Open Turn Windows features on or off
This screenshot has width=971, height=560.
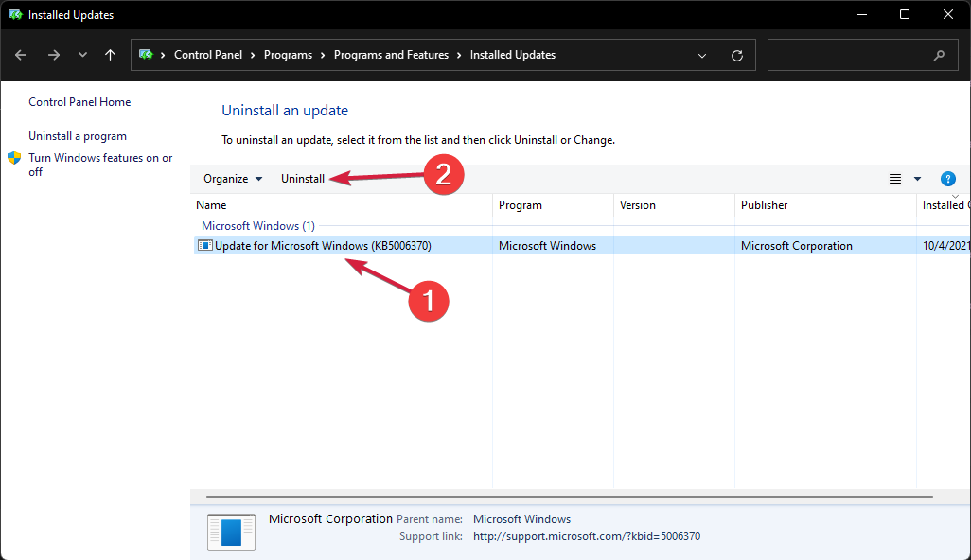click(x=100, y=165)
